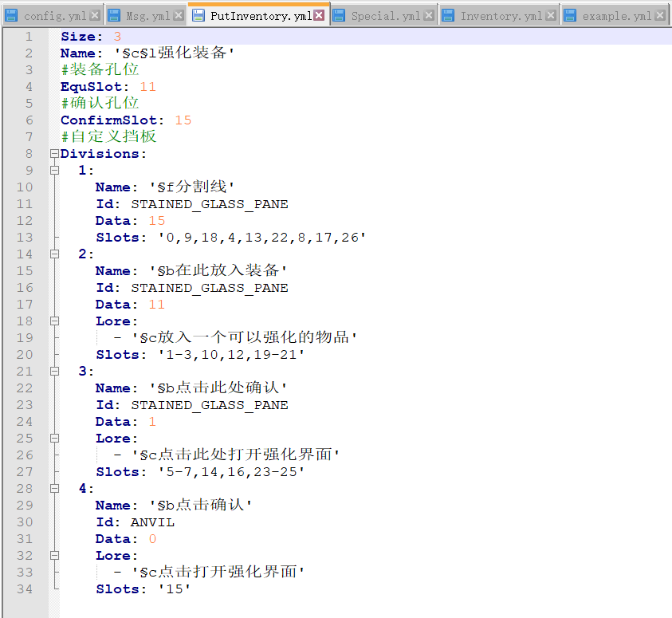The width and height of the screenshot is (672, 618).
Task: Click the Slots value '15' on line 34
Action: pyautogui.click(x=175, y=588)
